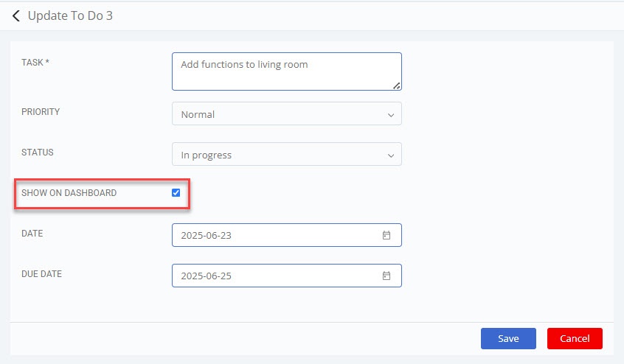Open the calendar picker icon in the DUE DATE field
The width and height of the screenshot is (624, 364).
tap(386, 276)
